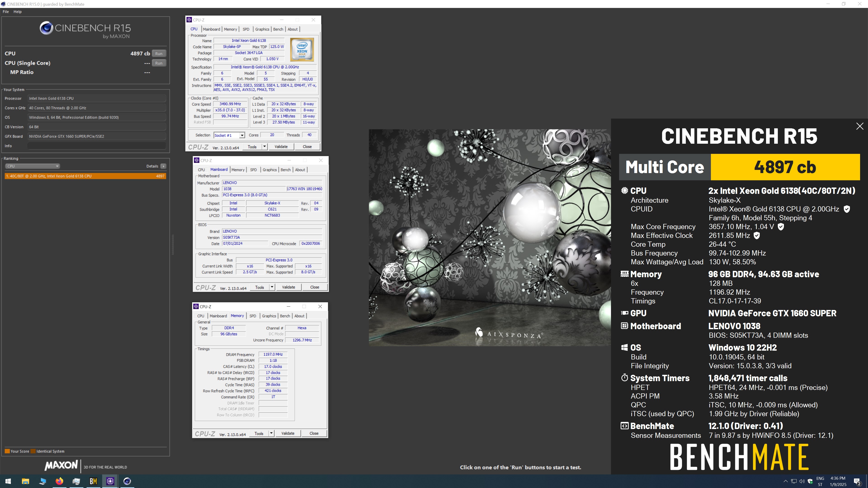Open the Ranking CPU dropdown
Image resolution: width=868 pixels, height=488 pixels.
point(33,166)
